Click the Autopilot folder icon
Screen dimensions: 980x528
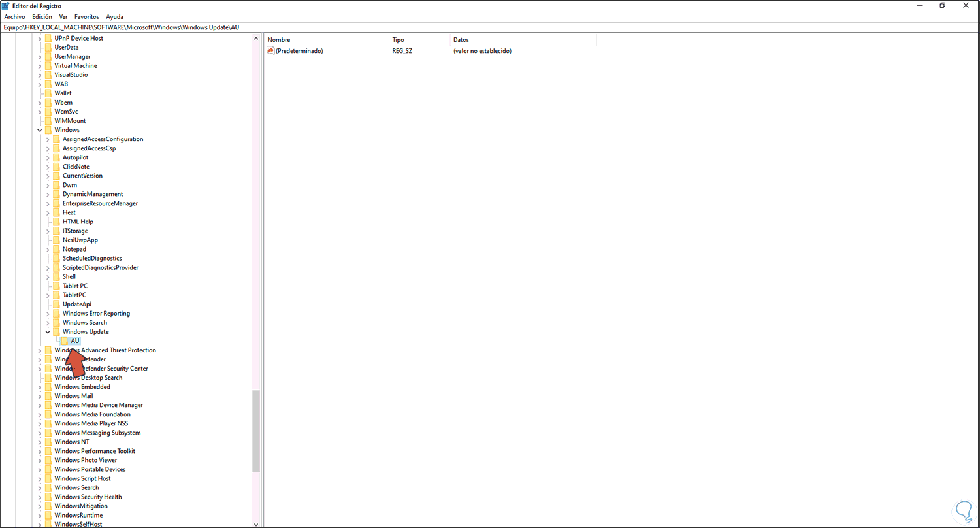pyautogui.click(x=56, y=157)
